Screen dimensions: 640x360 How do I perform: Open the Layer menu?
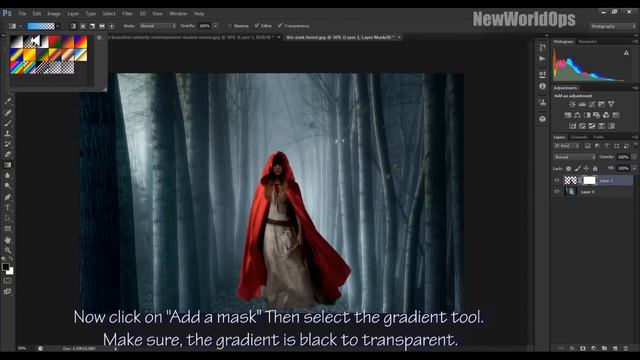pyautogui.click(x=73, y=13)
